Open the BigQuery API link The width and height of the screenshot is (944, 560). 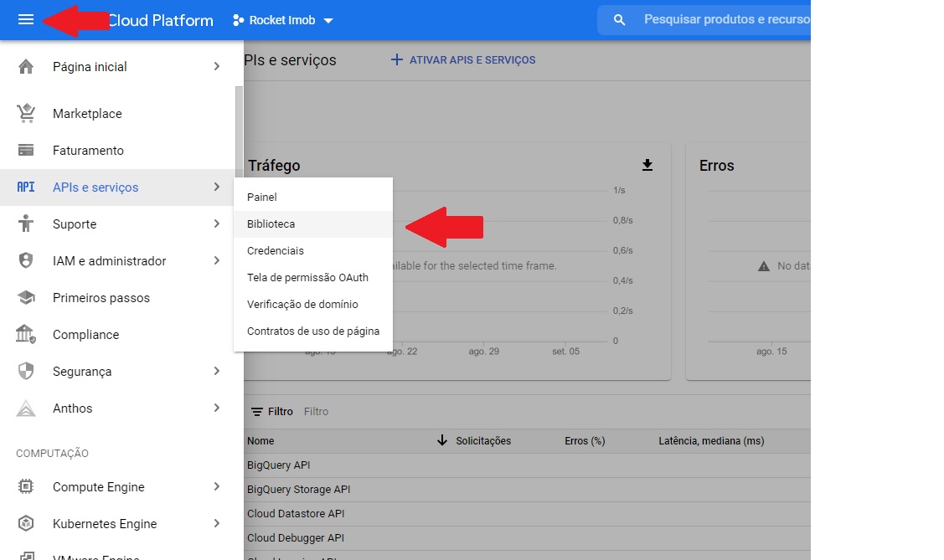pyautogui.click(x=278, y=465)
